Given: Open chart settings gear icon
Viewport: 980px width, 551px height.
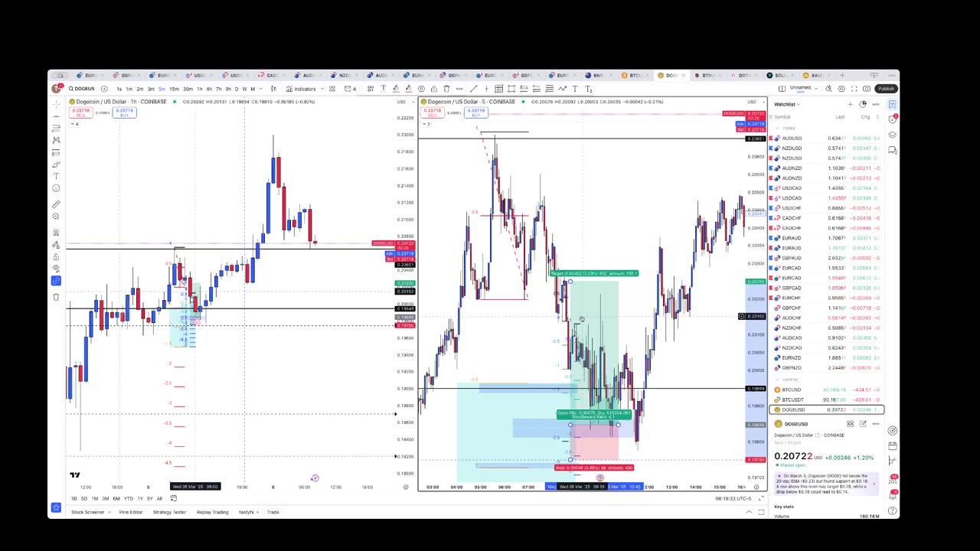Looking at the screenshot, I should pos(841,89).
